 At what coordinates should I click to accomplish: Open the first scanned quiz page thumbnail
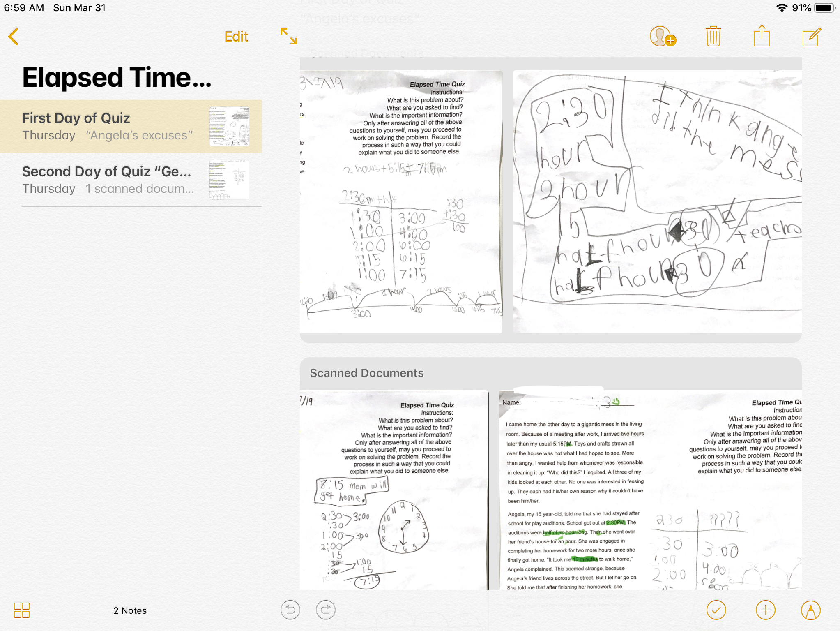pos(401,201)
